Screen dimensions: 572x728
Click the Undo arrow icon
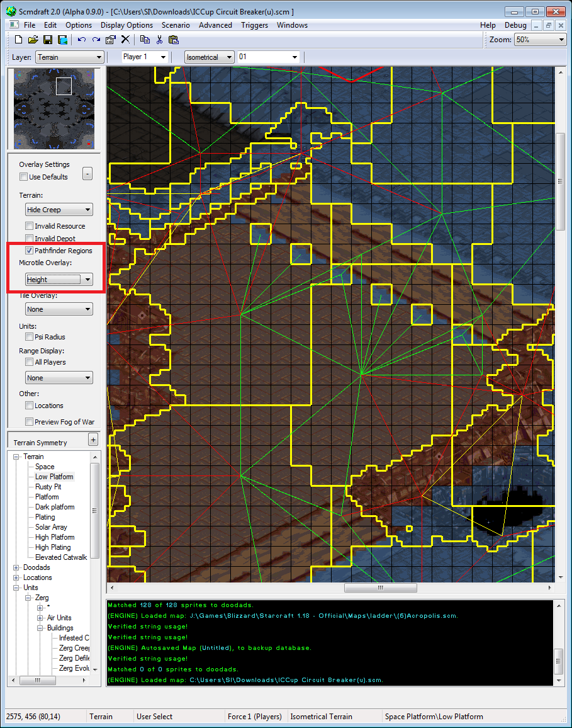[x=82, y=40]
